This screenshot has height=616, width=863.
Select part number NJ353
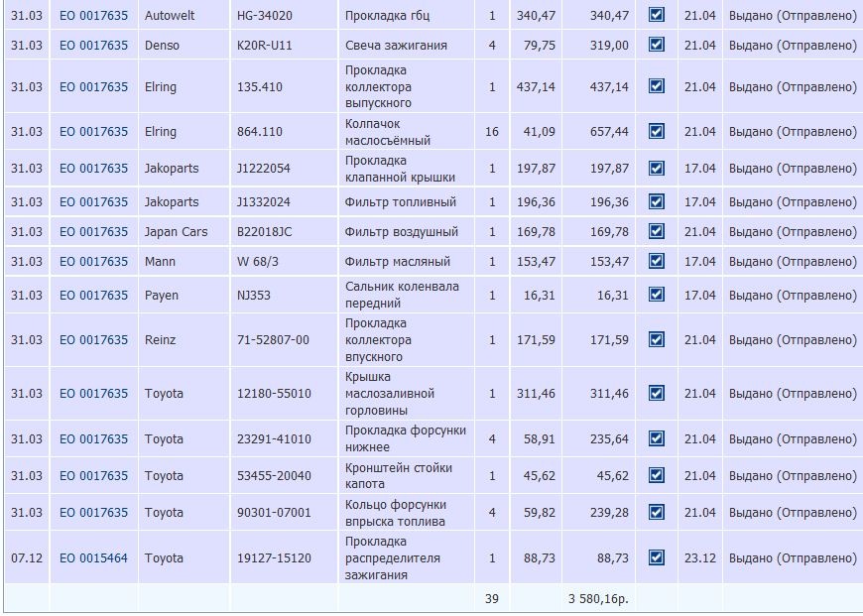[x=254, y=295]
